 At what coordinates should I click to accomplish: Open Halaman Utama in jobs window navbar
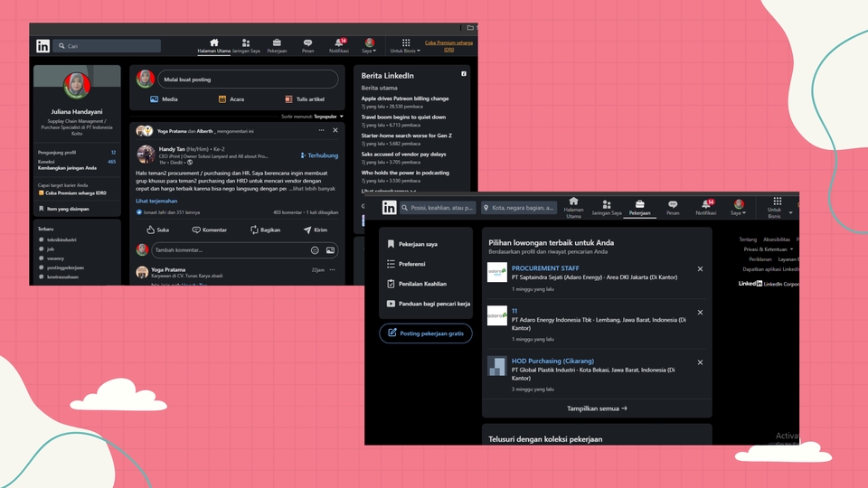click(573, 208)
